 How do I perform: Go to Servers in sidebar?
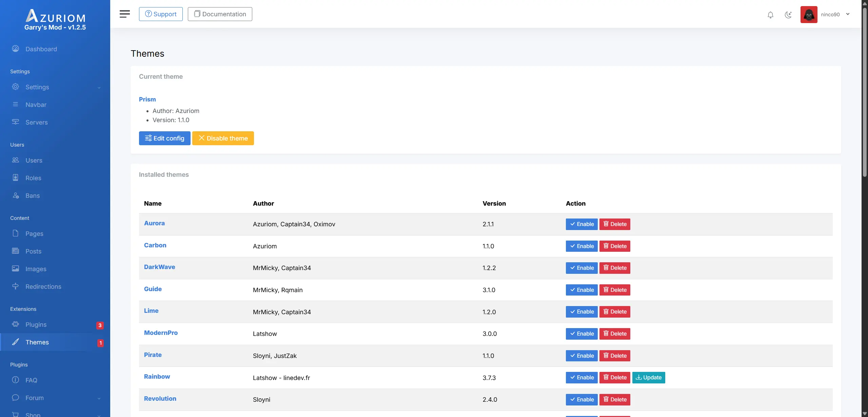(36, 122)
